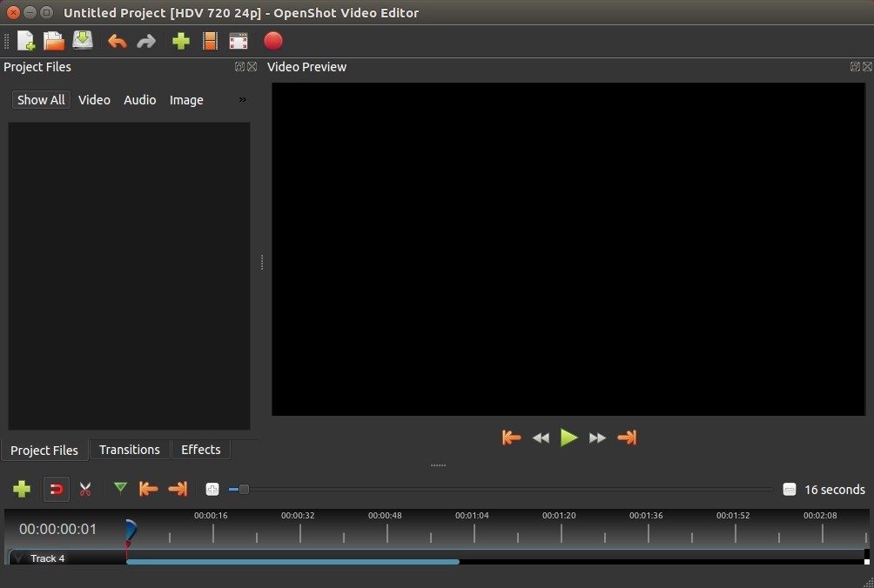This screenshot has width=874, height=588.
Task: Close the Project Files panel
Action: [x=252, y=67]
